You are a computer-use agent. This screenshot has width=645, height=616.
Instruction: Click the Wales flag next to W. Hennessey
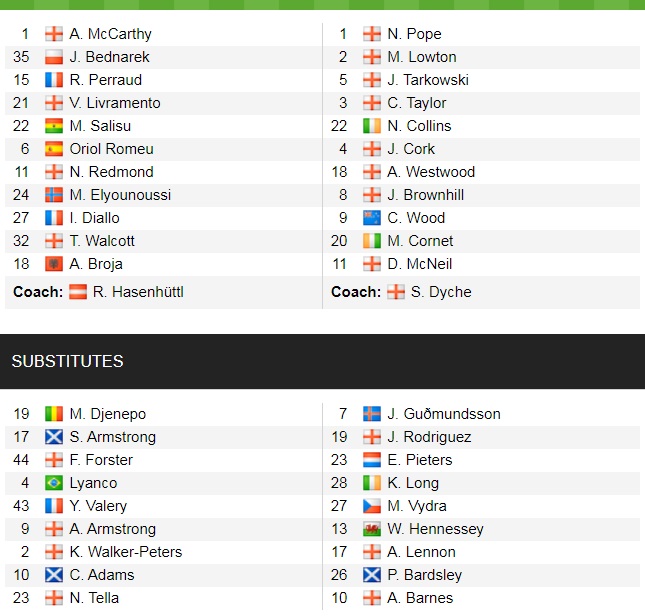pyautogui.click(x=372, y=529)
